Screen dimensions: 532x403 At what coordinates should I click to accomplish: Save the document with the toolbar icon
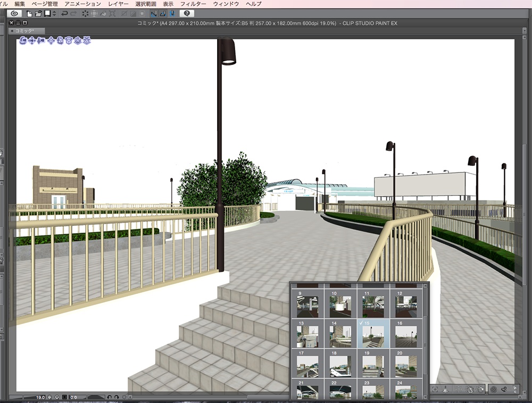[x=47, y=14]
